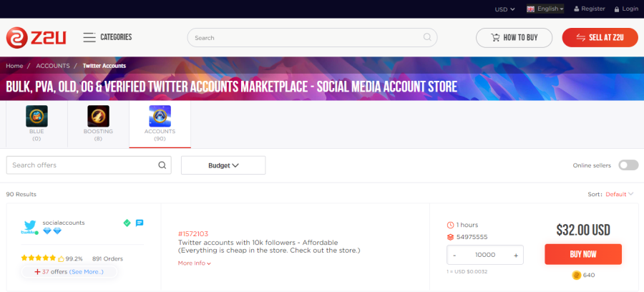Open the USD currency dropdown

click(x=505, y=9)
